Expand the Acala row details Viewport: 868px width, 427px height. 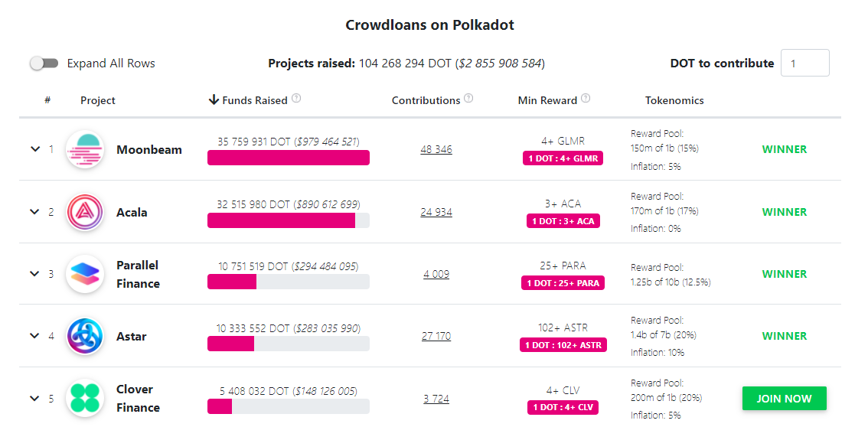point(34,212)
